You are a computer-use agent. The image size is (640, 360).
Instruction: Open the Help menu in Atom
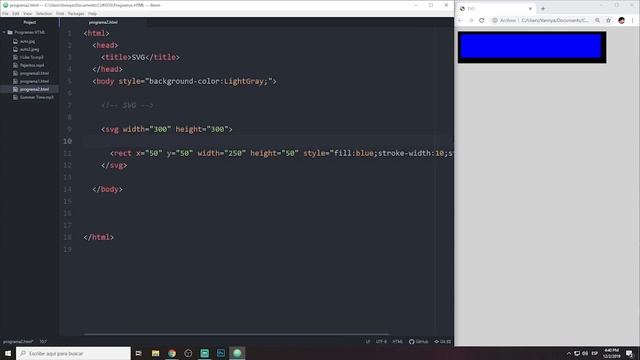pos(93,13)
